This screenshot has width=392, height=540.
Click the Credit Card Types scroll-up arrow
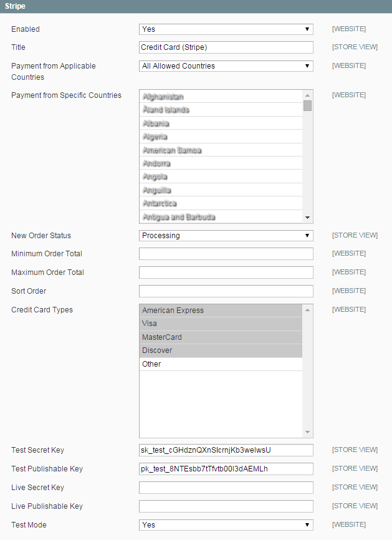coord(307,310)
